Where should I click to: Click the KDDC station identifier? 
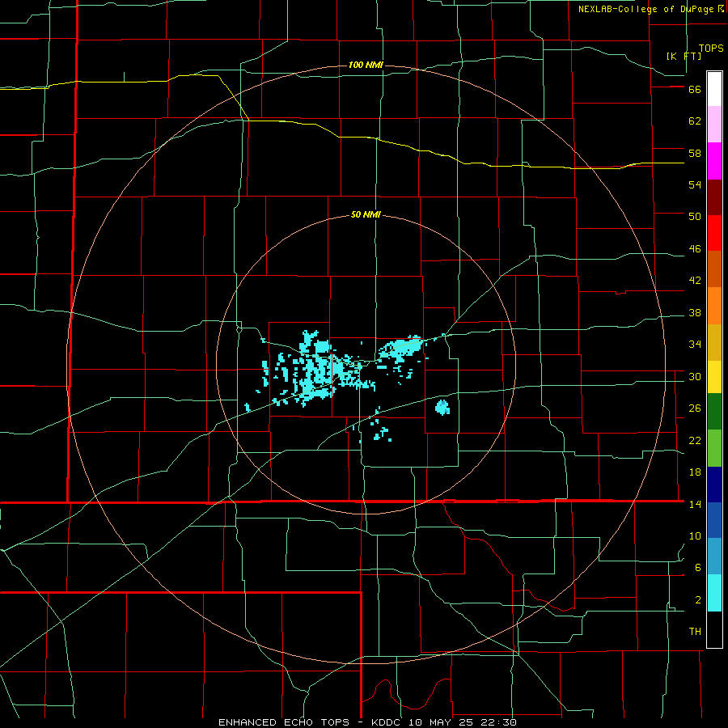point(387,722)
